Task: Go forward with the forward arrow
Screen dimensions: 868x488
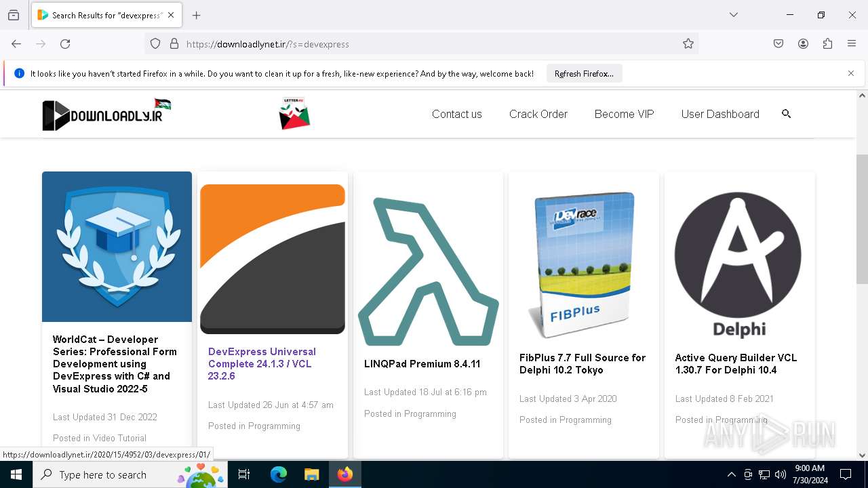Action: (41, 43)
